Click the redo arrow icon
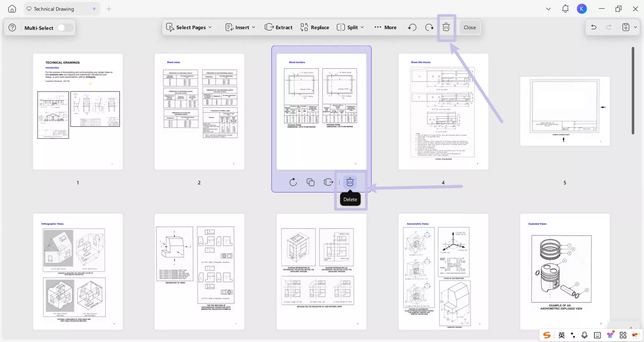 coord(609,27)
